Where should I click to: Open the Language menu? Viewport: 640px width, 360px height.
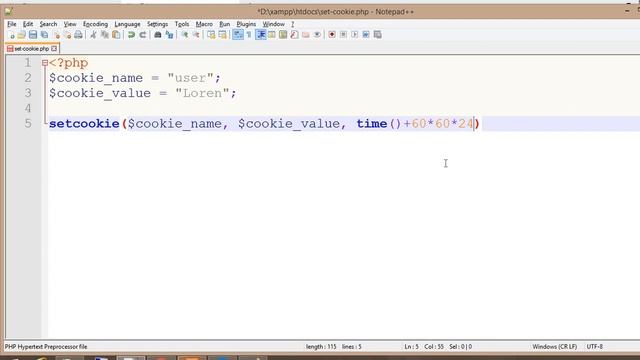(x=127, y=24)
